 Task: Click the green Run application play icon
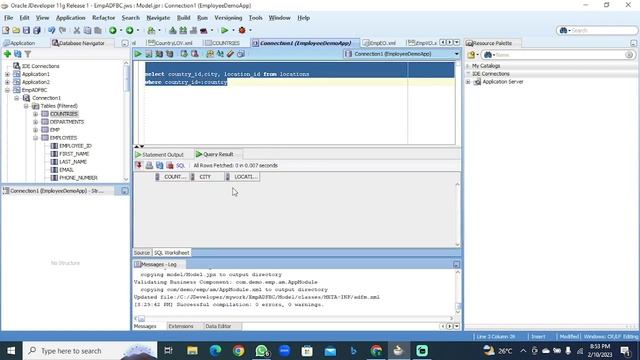(x=224, y=30)
